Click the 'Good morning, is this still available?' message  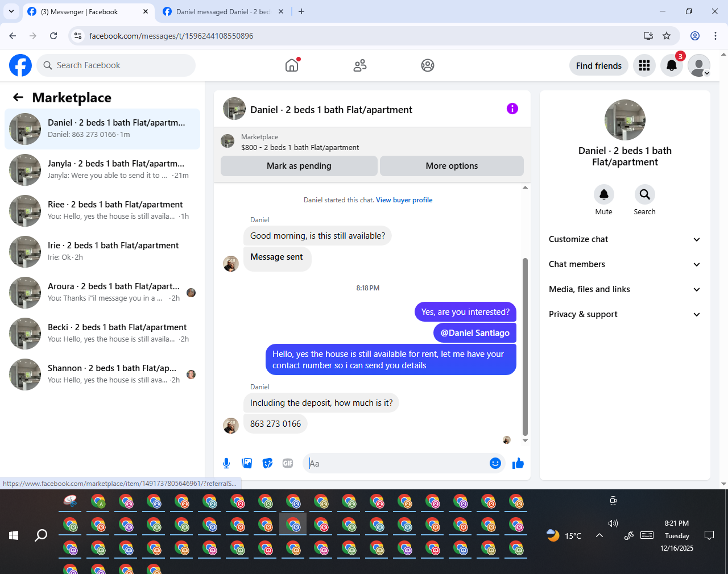(317, 236)
